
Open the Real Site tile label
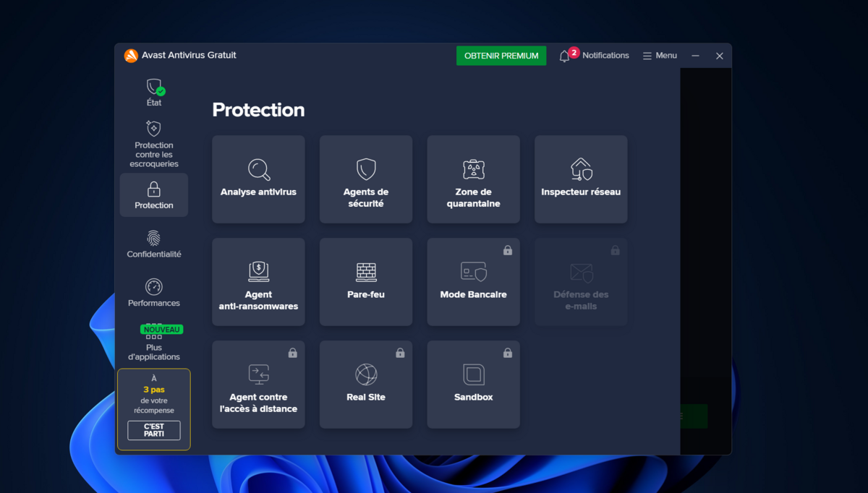366,398
